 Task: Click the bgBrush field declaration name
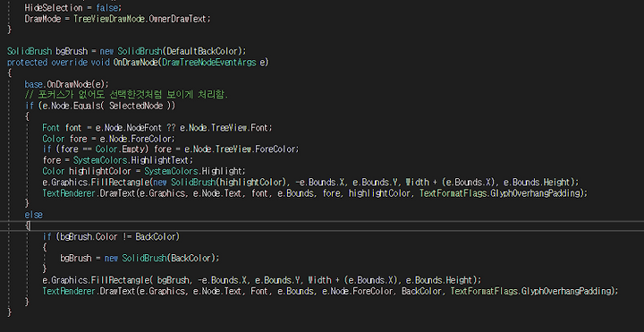point(72,51)
